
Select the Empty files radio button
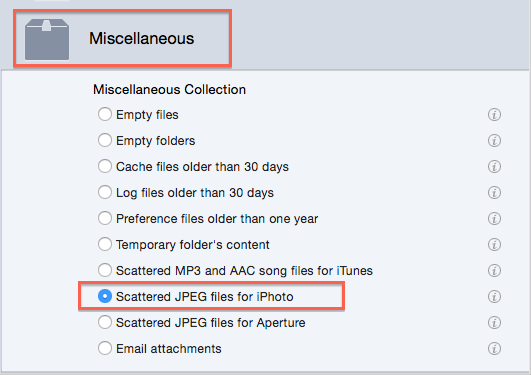[105, 114]
